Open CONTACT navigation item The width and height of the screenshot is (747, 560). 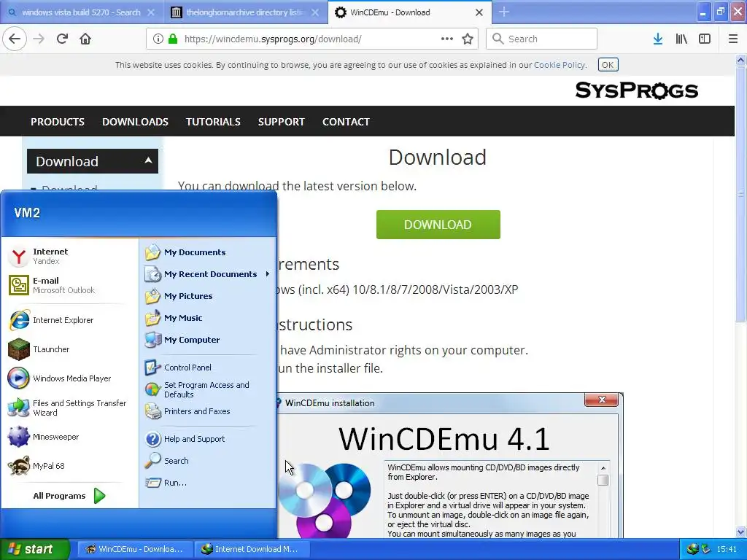346,122
